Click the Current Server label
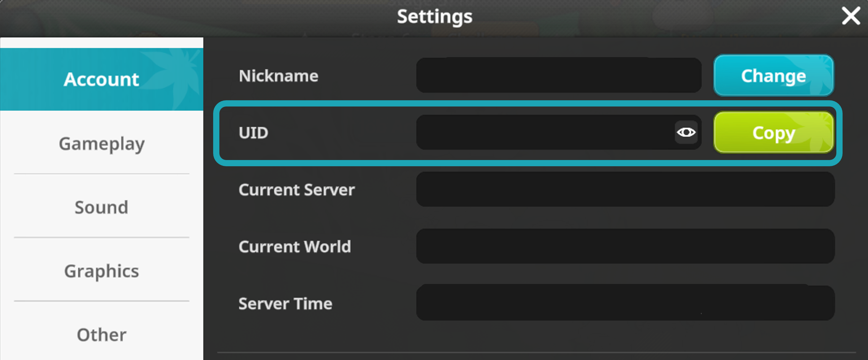This screenshot has width=868, height=360. tap(297, 190)
